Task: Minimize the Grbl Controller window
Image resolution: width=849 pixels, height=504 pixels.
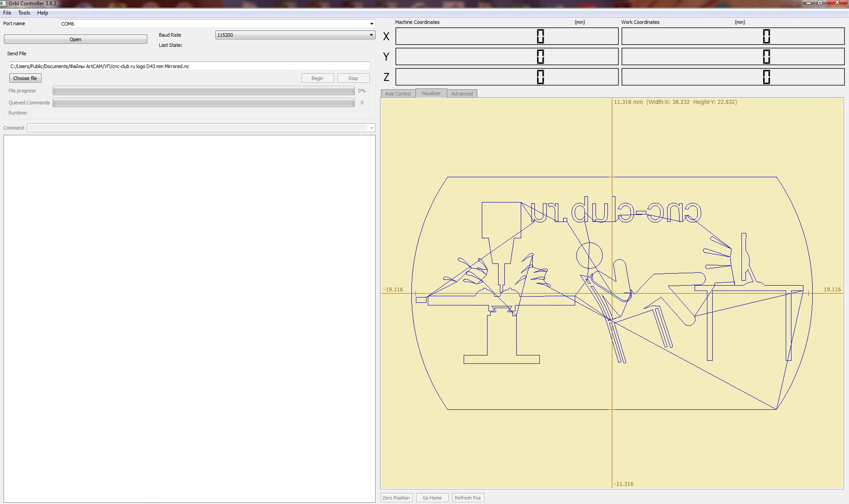Action: [x=809, y=3]
